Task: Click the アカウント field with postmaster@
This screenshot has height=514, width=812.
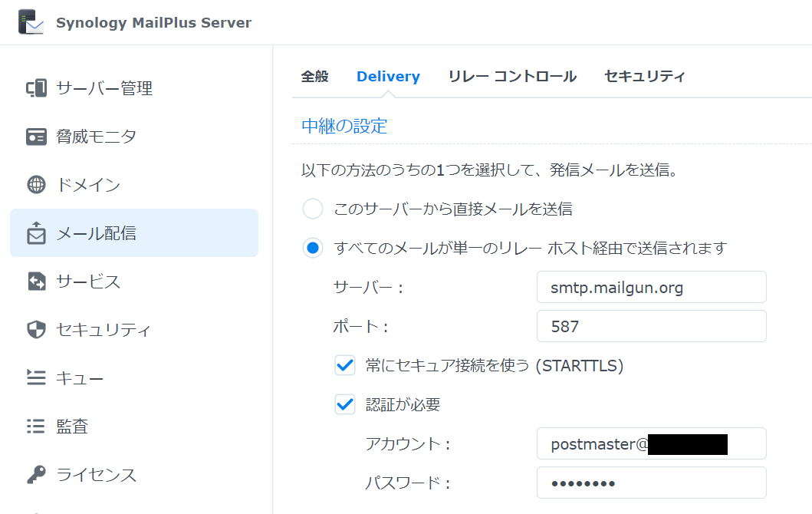Action: point(652,443)
